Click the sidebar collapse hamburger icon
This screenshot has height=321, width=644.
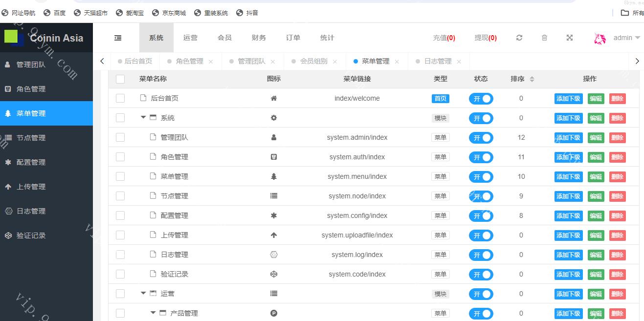pos(118,38)
